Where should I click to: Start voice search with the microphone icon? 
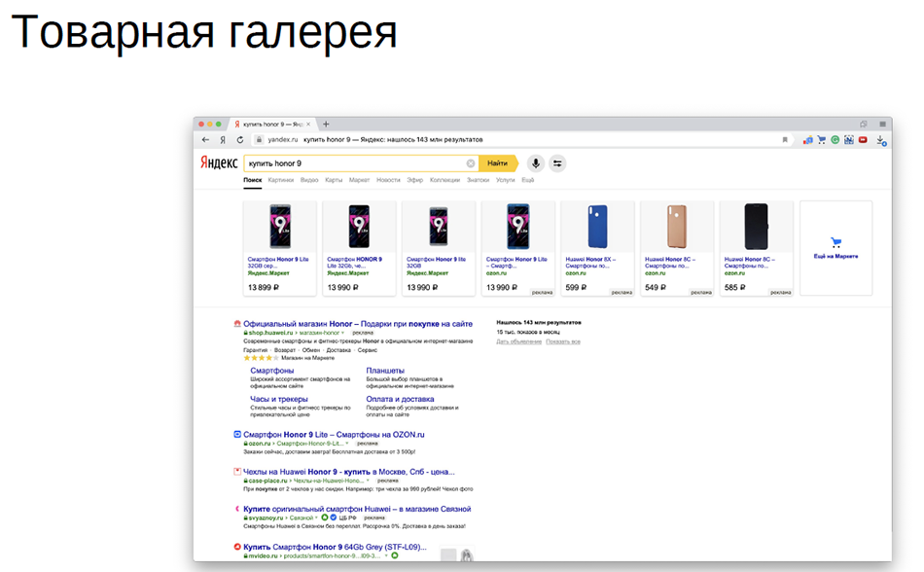(536, 163)
